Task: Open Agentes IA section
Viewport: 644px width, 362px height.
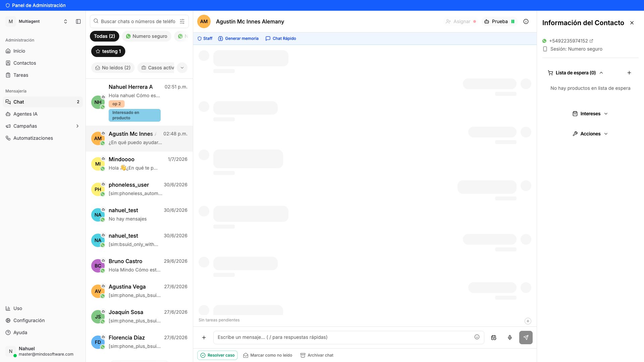Action: (43, 114)
